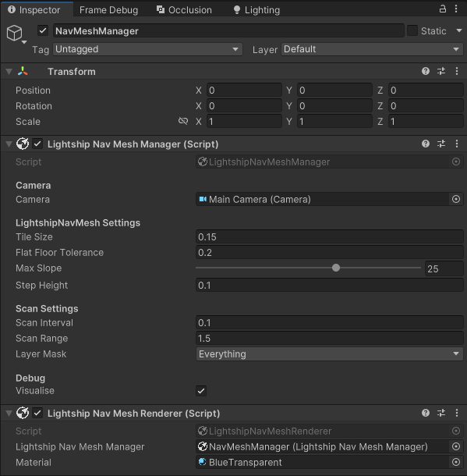Edit Tile Size value 0.15
Screen dimensions: 467x476
[329, 236]
